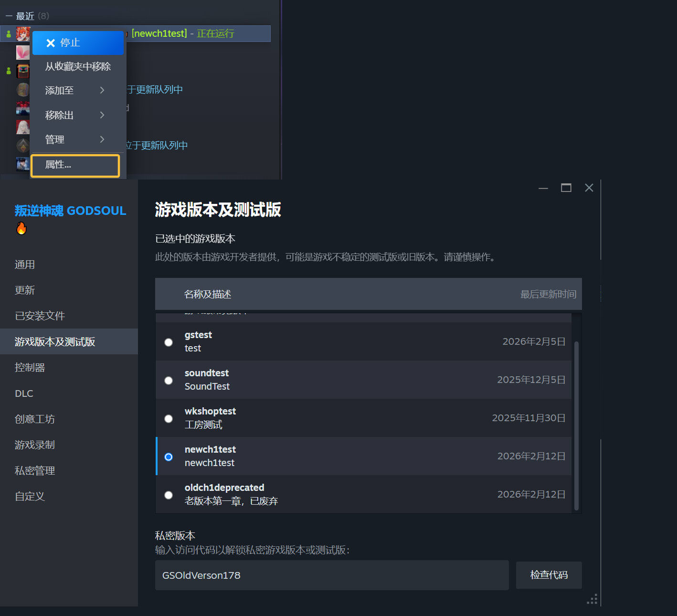Open the DLC tab
The image size is (677, 616).
pyautogui.click(x=69, y=393)
